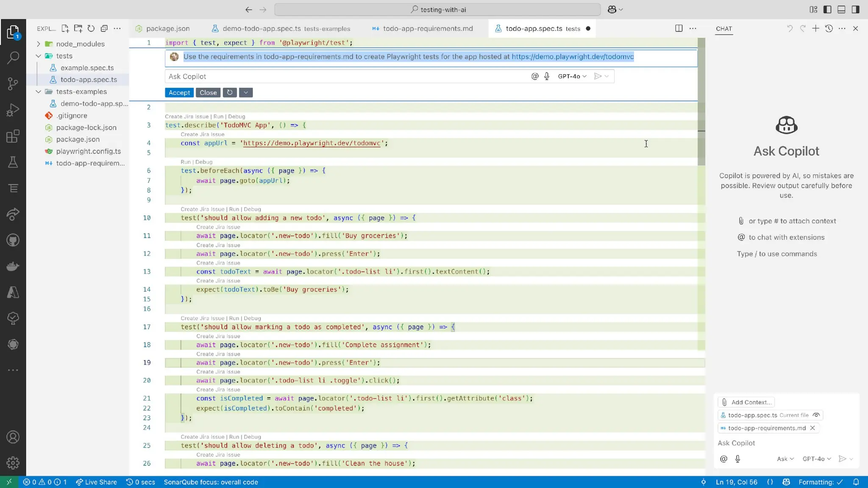Remove todo-app-requirements.md from chat context
868x488 pixels.
click(x=812, y=428)
